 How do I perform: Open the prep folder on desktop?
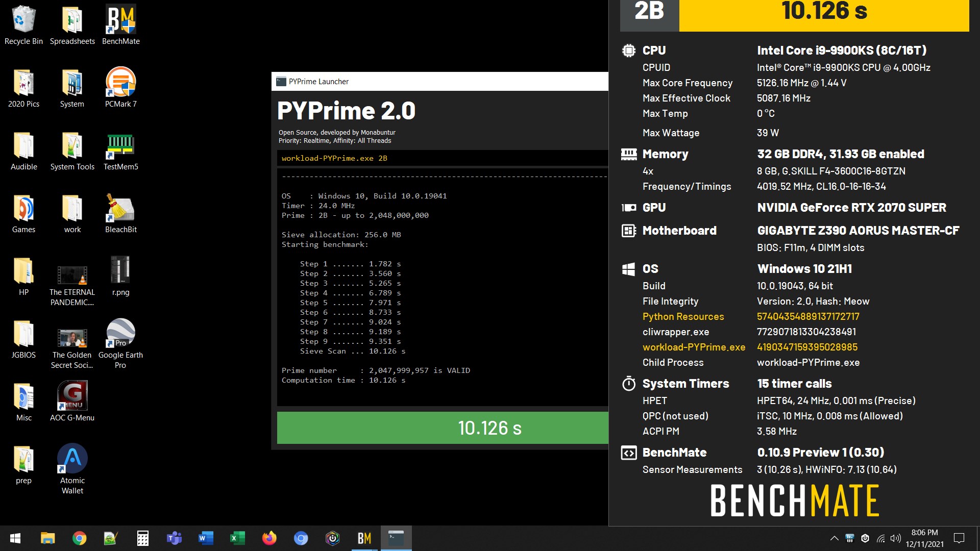click(x=23, y=465)
